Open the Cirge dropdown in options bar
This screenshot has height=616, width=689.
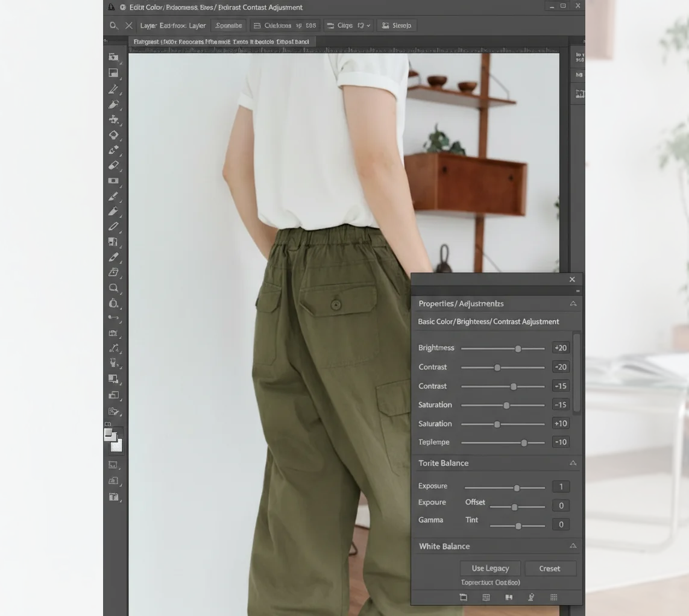click(348, 26)
